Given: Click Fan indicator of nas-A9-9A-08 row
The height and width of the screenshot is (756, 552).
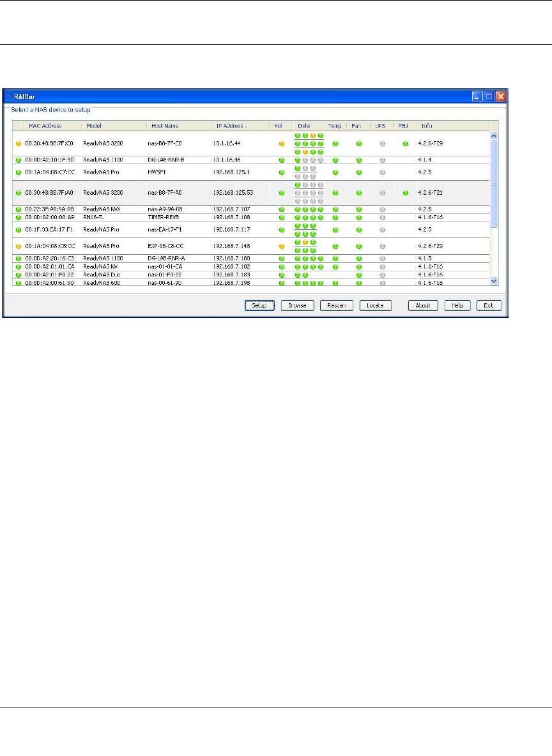Looking at the screenshot, I should [359, 209].
